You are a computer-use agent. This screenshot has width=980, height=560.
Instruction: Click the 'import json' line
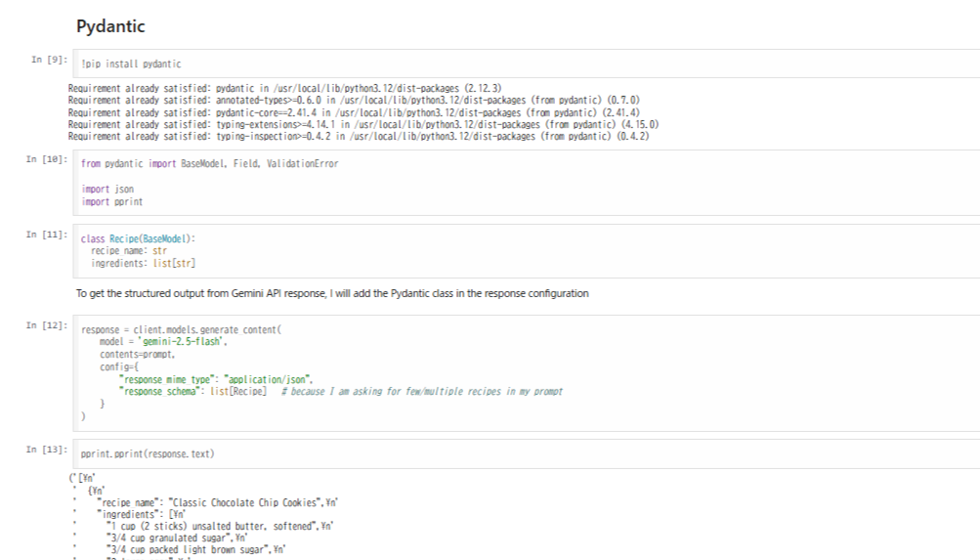coord(107,189)
